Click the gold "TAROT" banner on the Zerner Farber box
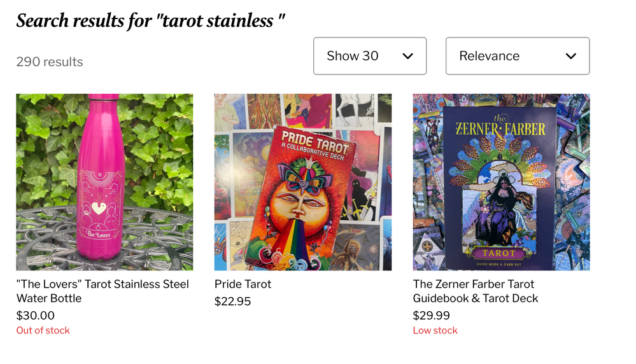This screenshot has height=364, width=636. [499, 253]
